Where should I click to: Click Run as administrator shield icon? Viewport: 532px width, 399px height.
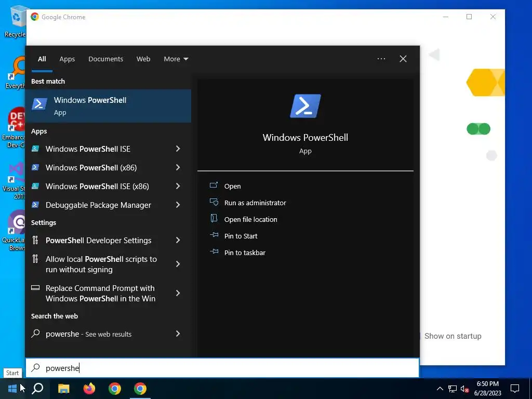click(214, 202)
